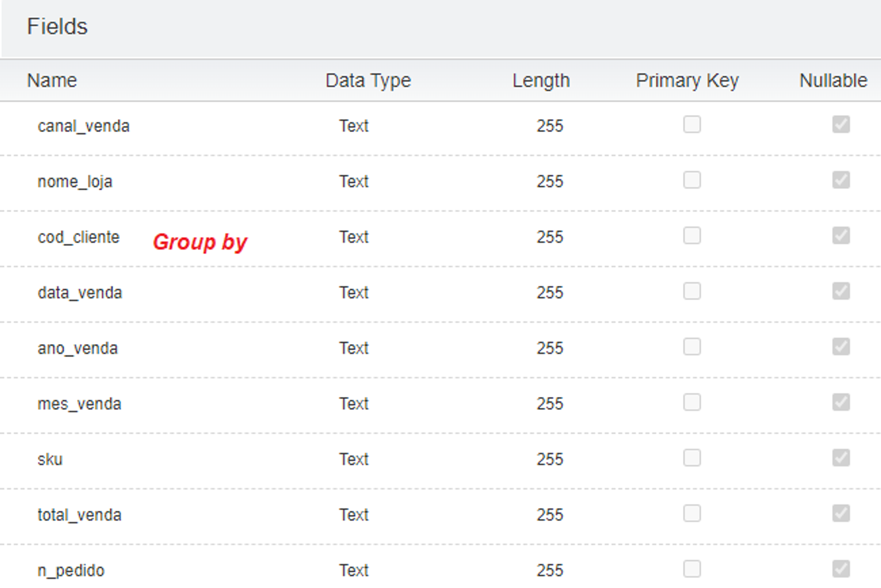Mark total_venda as Primary Key
Image resolution: width=881 pixels, height=588 pixels.
point(692,514)
